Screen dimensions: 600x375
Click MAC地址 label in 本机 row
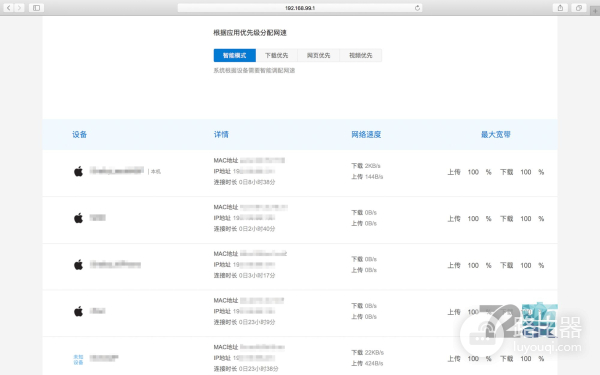pos(226,160)
